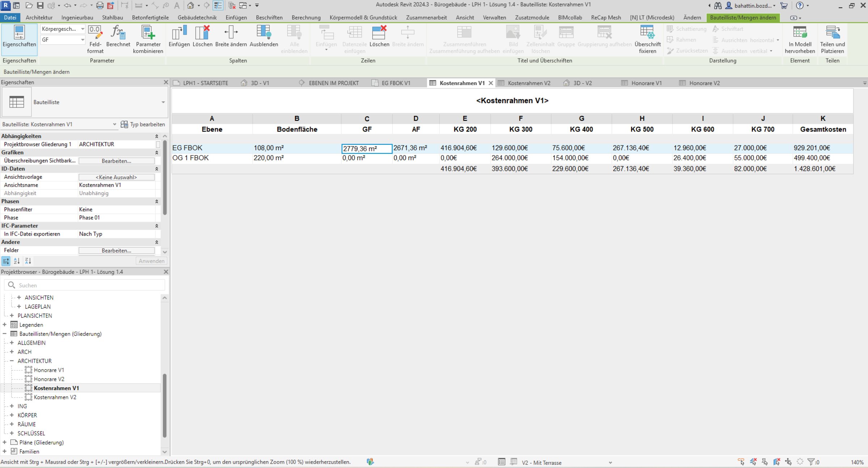The width and height of the screenshot is (868, 468).
Task: Click Breite ändern in the Spalten panel
Action: [x=231, y=36]
